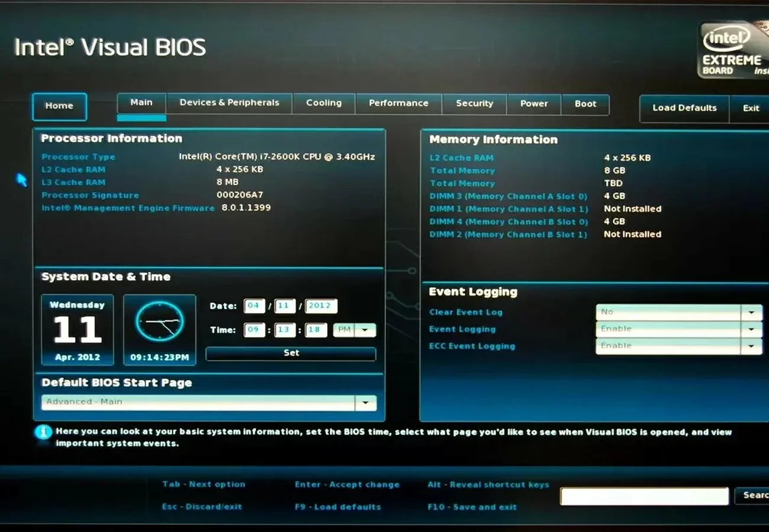Click the "DIMM 4 (Memory Channel B Slot 0)" label
Viewport: 769px width, 532px height.
point(509,222)
